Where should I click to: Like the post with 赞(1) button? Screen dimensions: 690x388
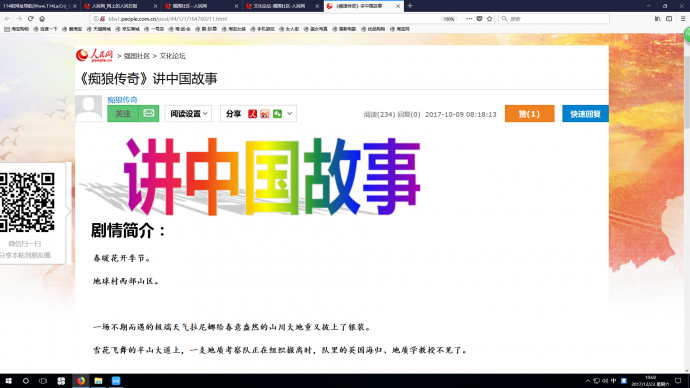tap(529, 113)
